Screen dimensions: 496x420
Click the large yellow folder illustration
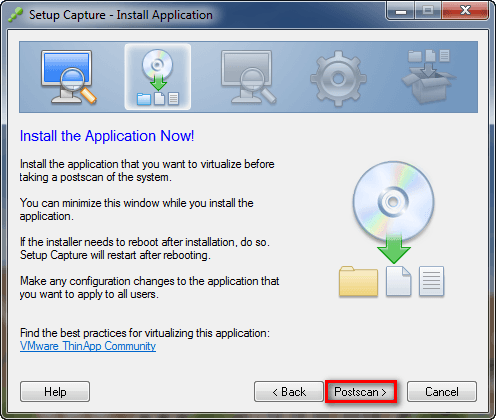[358, 281]
